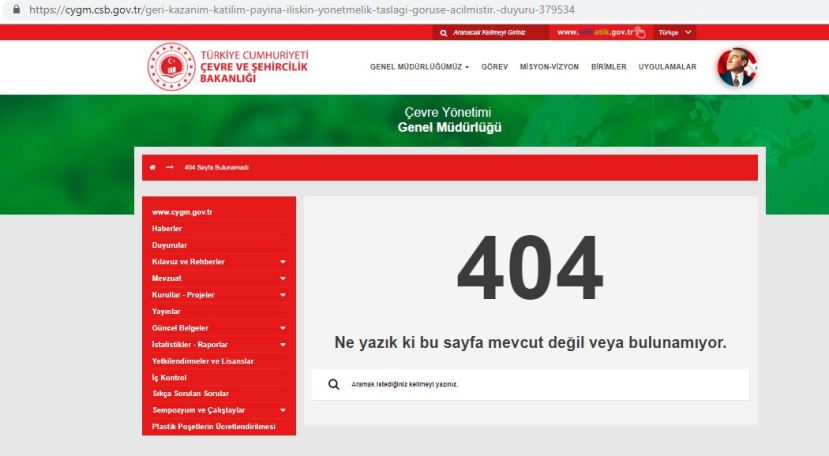Viewport: 829px width, 456px height.
Task: Open Güncel Belgeler sidebar item
Action: tap(180, 328)
